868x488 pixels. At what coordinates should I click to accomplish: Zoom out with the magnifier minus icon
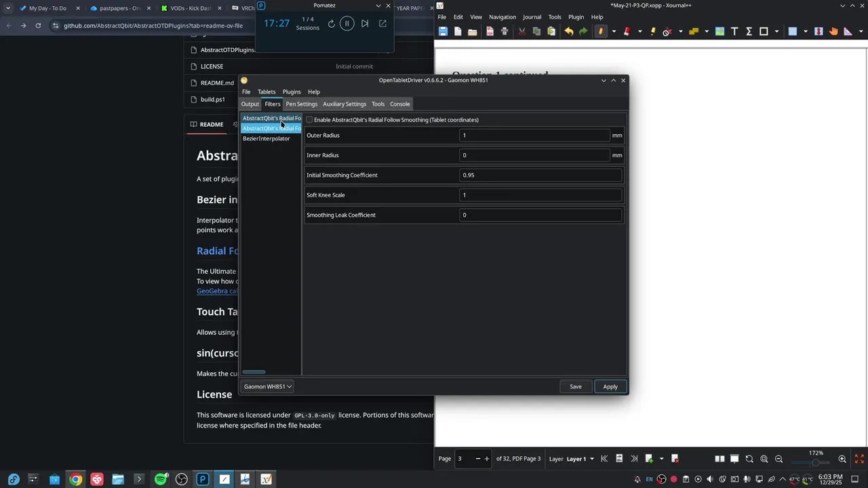coord(778,459)
